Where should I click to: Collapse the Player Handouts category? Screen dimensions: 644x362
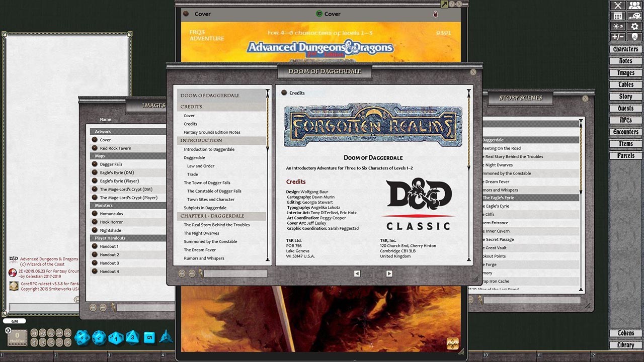(x=128, y=238)
